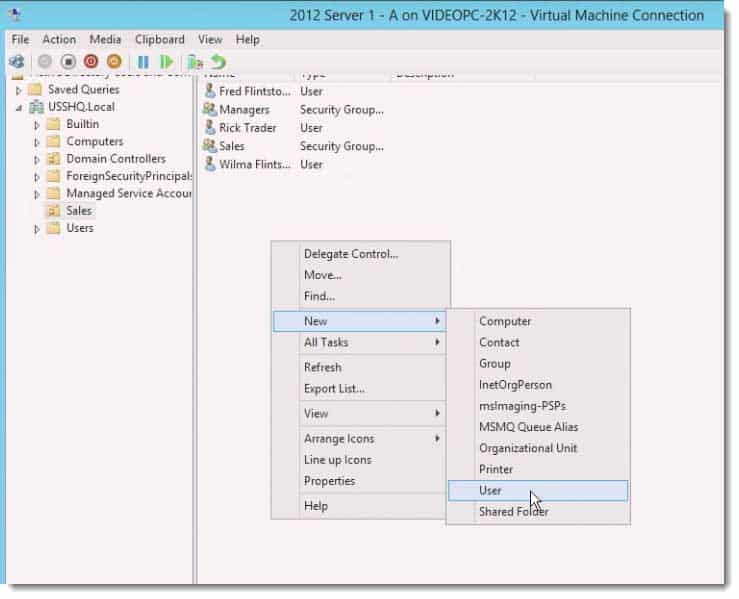The width and height of the screenshot is (739, 599).
Task: Expand the Managed Service Accounts node
Action: click(37, 194)
